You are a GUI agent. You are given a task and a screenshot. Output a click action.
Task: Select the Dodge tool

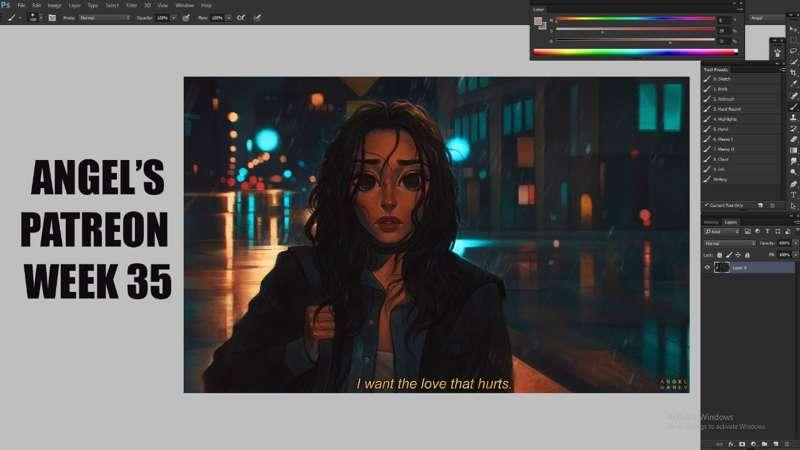793,172
